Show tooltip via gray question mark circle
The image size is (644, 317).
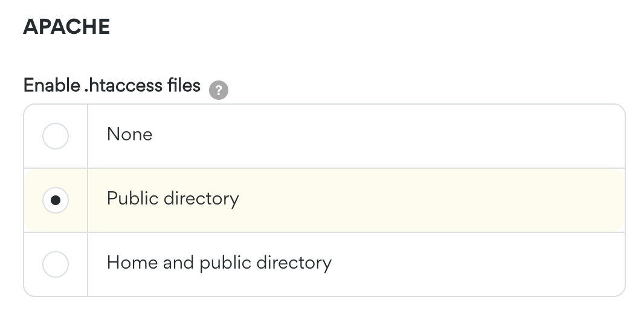pyautogui.click(x=219, y=90)
